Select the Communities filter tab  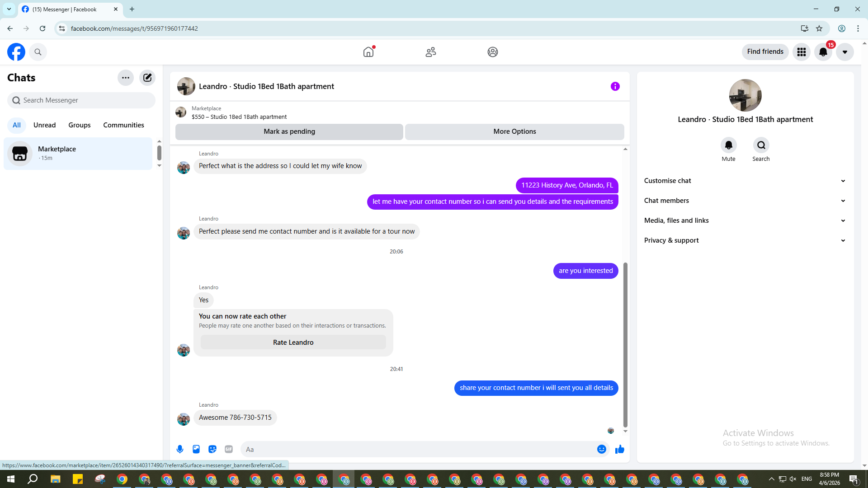[124, 125]
